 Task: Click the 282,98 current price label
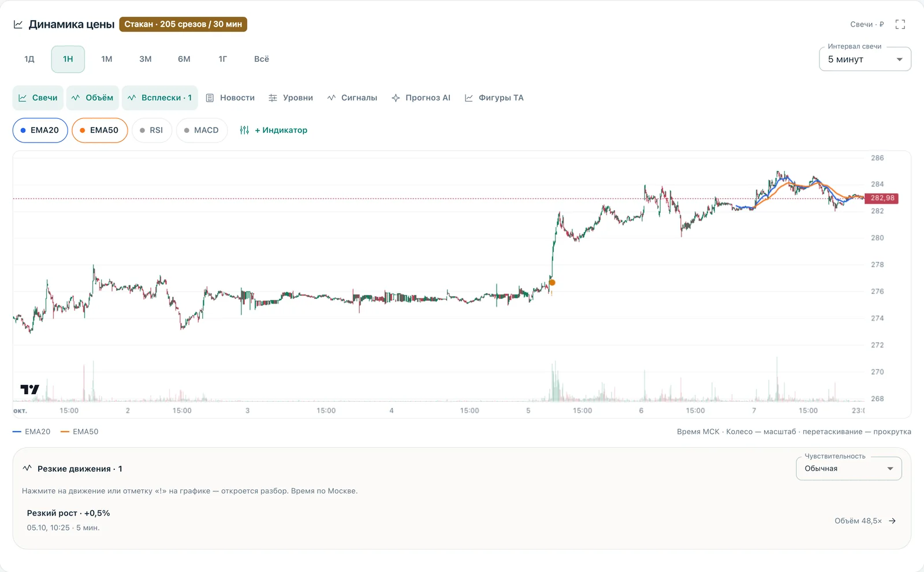click(x=882, y=198)
